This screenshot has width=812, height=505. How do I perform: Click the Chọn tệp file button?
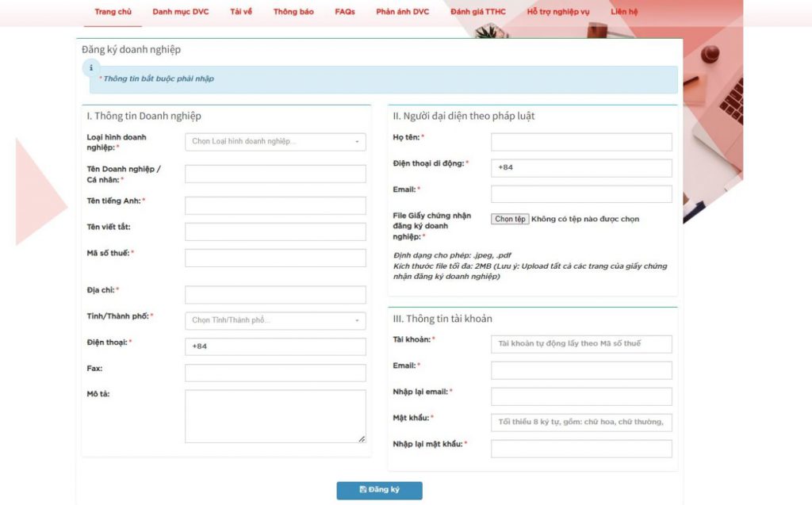pyautogui.click(x=510, y=219)
